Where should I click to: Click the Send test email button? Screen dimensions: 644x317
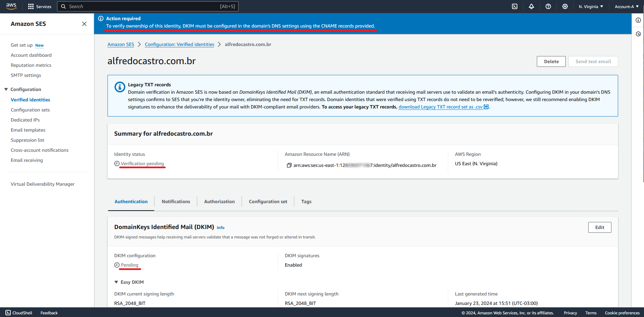(x=593, y=61)
